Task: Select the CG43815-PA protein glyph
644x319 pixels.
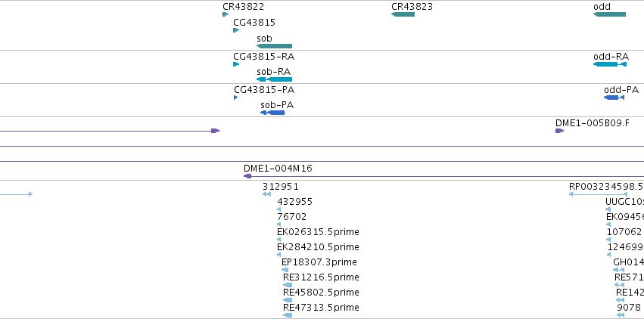Action: (236, 98)
